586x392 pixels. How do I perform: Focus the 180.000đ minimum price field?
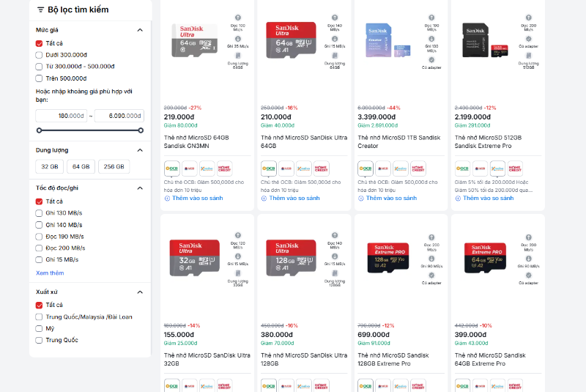pyautogui.click(x=62, y=116)
